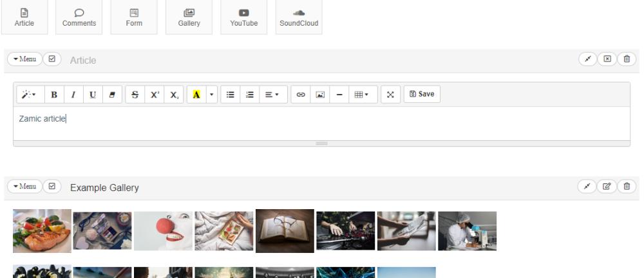
Task: Open the clown face gallery image
Action: tap(163, 231)
